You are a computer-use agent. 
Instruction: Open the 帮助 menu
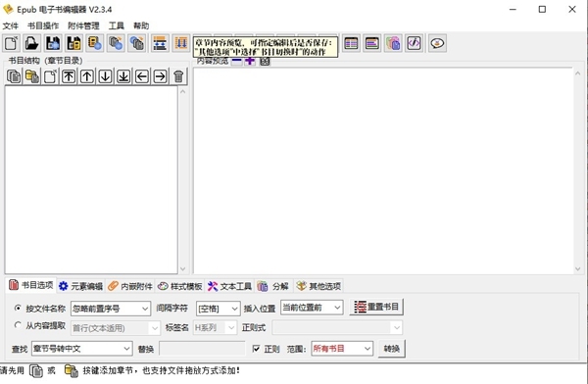click(x=141, y=25)
